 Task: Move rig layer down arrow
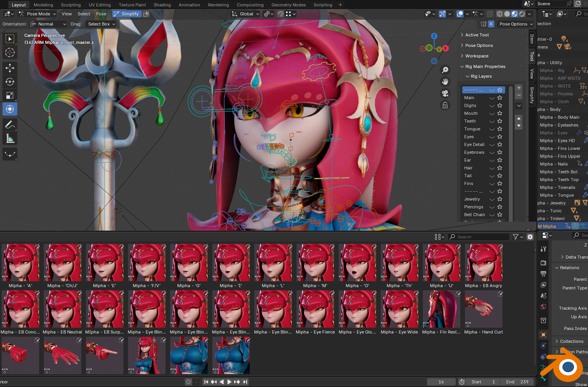pyautogui.click(x=519, y=126)
